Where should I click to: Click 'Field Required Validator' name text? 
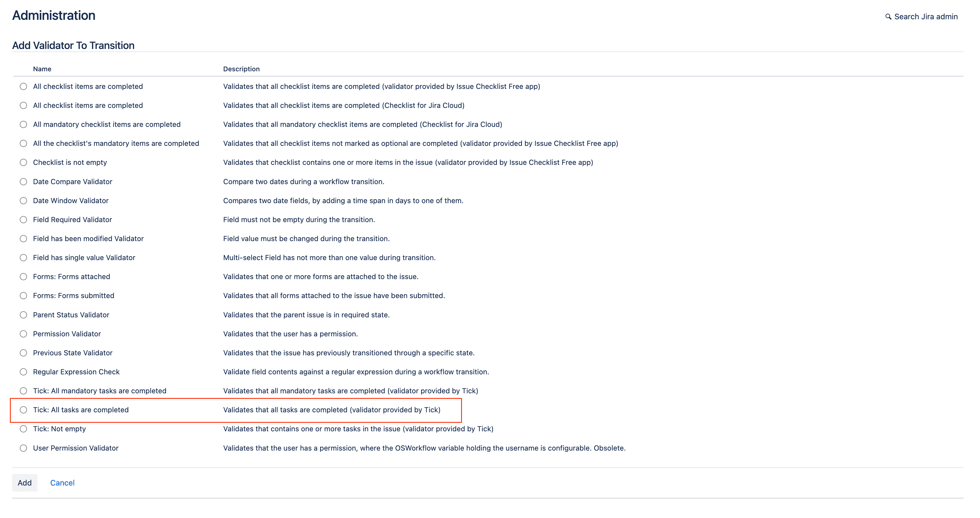tap(72, 219)
